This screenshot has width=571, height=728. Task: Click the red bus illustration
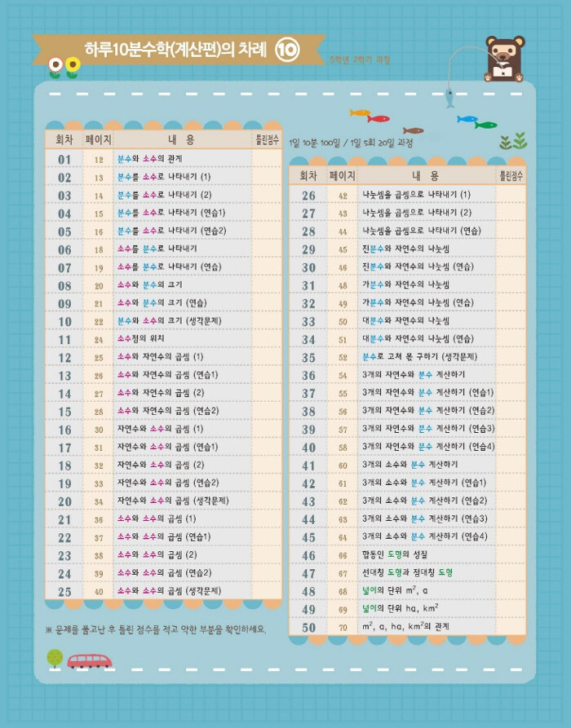pos(89,660)
